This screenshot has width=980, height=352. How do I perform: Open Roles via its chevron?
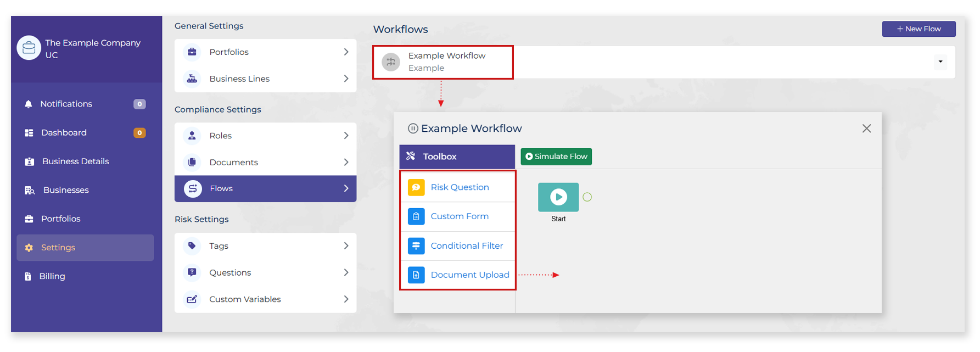tap(346, 136)
